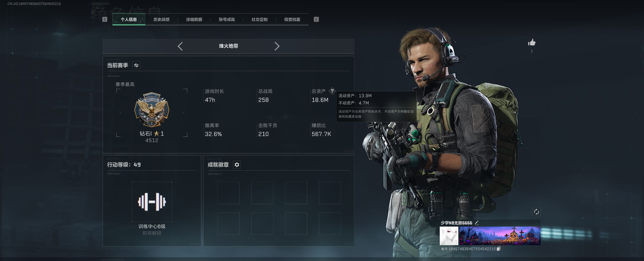This screenshot has width=644, height=261.
Task: Open the 社交定制 tab
Action: click(260, 20)
